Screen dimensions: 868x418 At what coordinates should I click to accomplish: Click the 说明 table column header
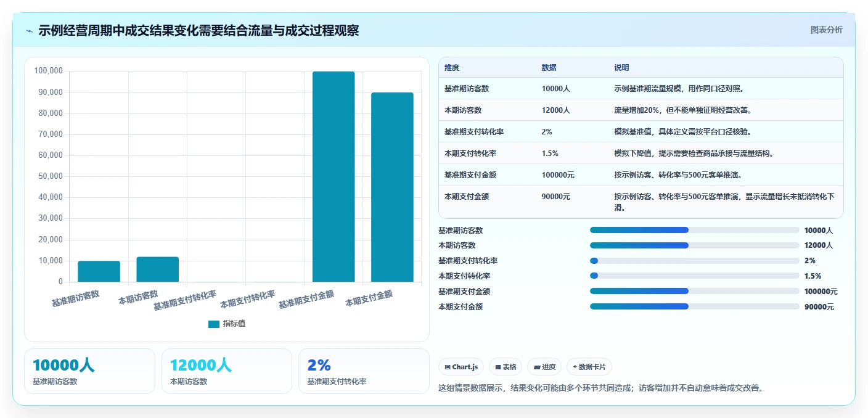point(621,68)
